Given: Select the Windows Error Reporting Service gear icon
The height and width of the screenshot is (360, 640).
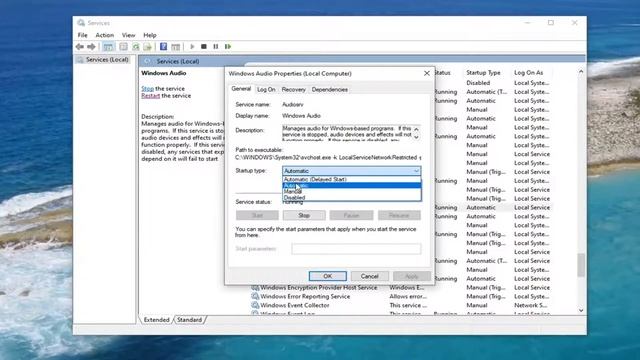Looking at the screenshot, I should point(255,296).
